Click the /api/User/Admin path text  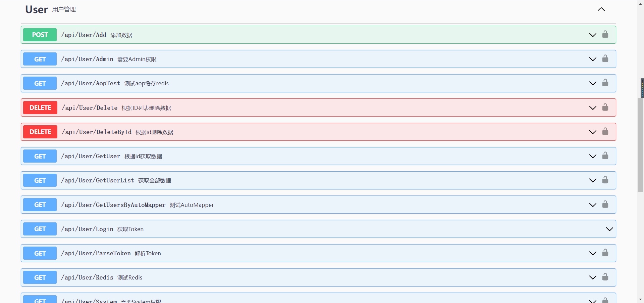pos(87,59)
